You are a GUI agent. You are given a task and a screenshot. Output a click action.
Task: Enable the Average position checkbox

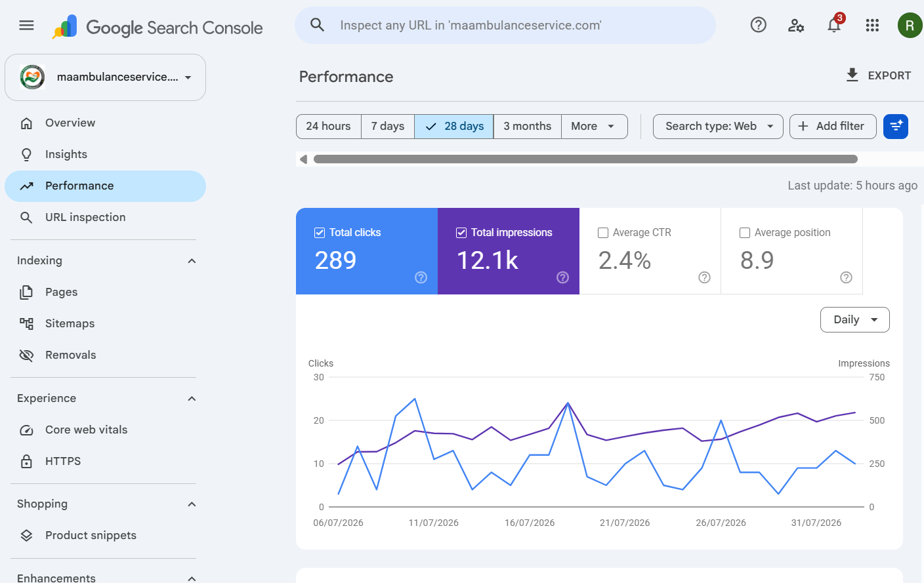point(745,233)
